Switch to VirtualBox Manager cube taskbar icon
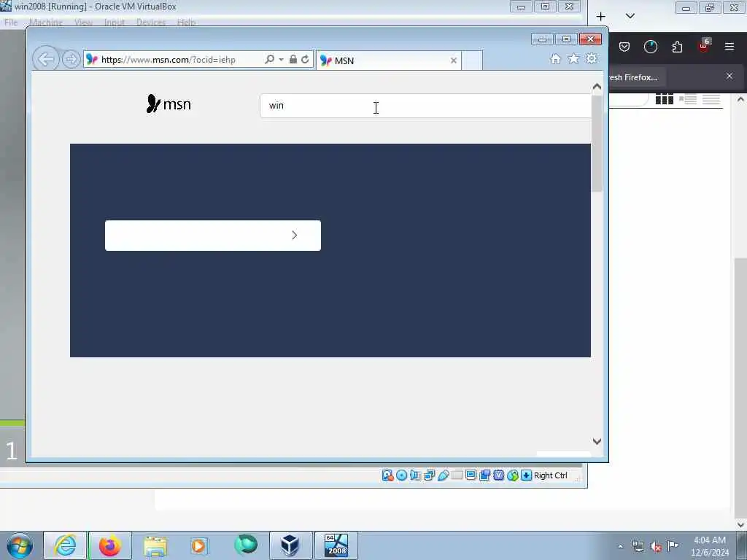747x560 pixels. [290, 545]
